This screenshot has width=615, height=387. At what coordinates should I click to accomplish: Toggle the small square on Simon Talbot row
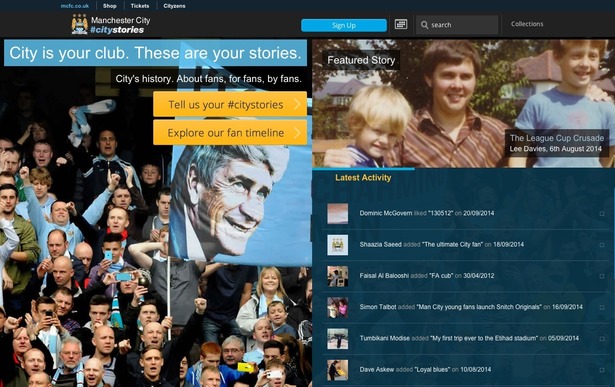pos(602,307)
